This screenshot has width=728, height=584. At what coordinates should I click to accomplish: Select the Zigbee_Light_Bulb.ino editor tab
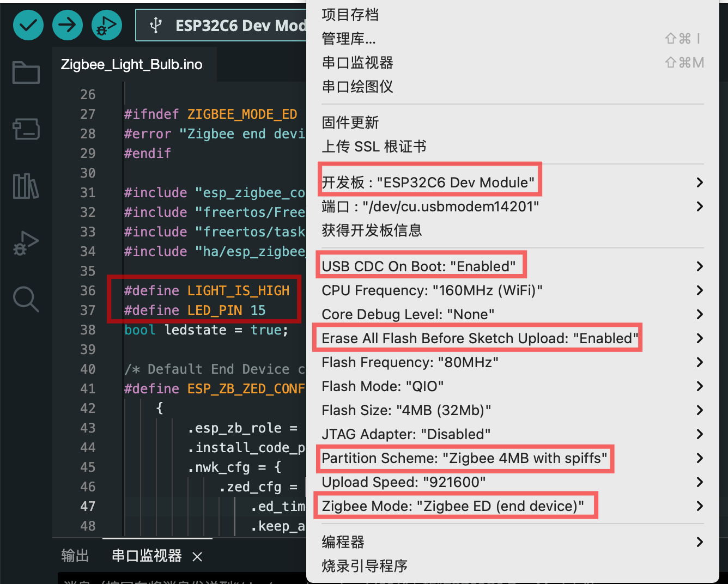[131, 64]
